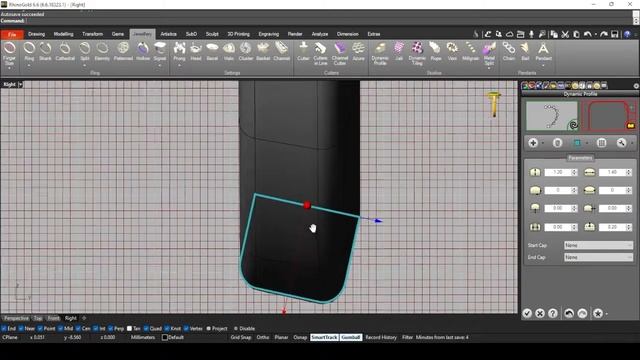Expand the Metal Split dropdown arrow
This screenshot has height=360, width=640.
pos(489,68)
